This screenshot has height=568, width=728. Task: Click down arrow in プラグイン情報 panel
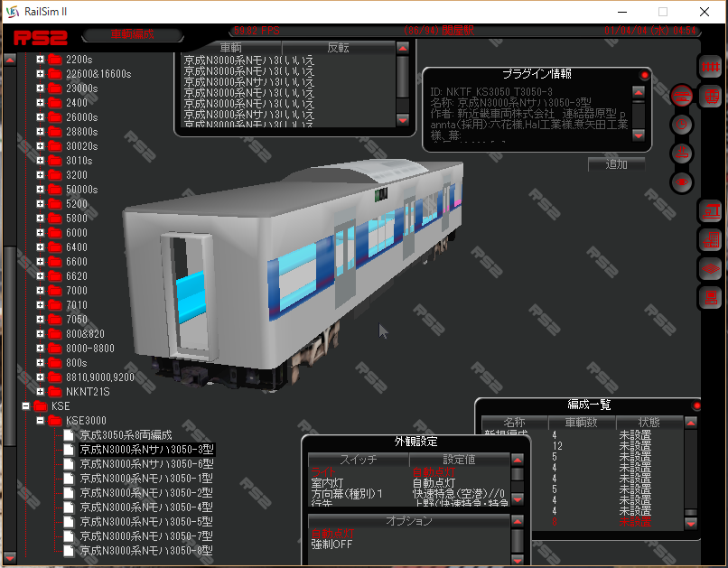click(x=639, y=135)
